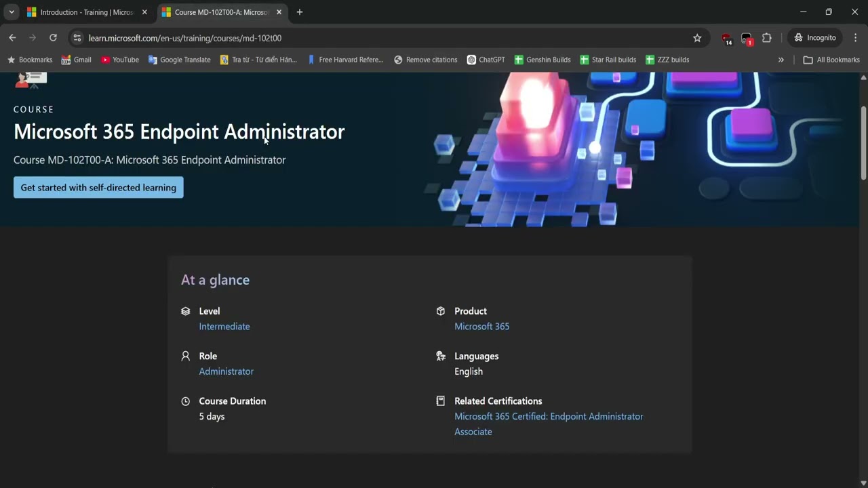Click the course hero illustration

[637, 149]
